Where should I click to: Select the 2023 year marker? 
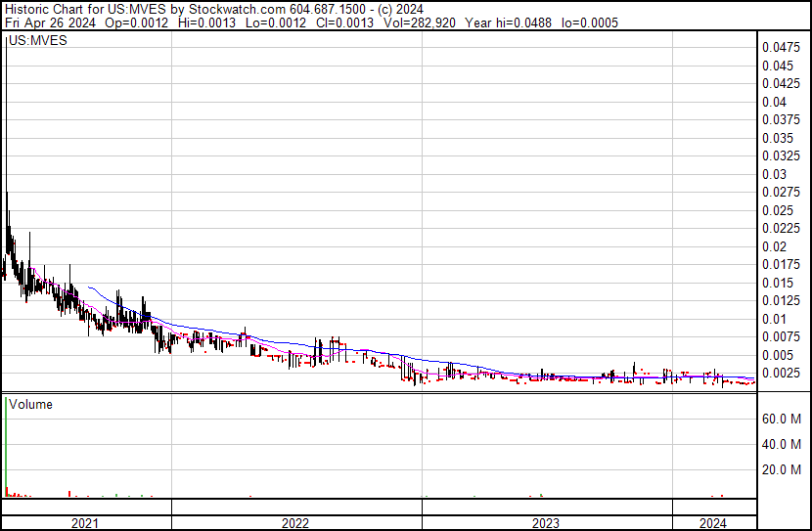click(x=546, y=523)
